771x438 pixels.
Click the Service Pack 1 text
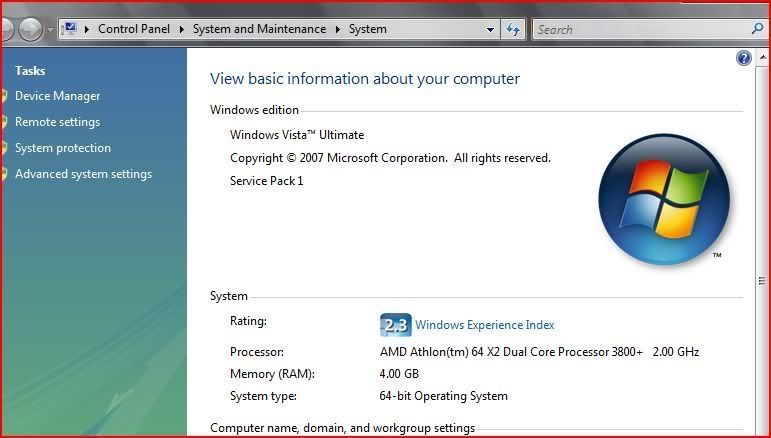[x=267, y=181]
